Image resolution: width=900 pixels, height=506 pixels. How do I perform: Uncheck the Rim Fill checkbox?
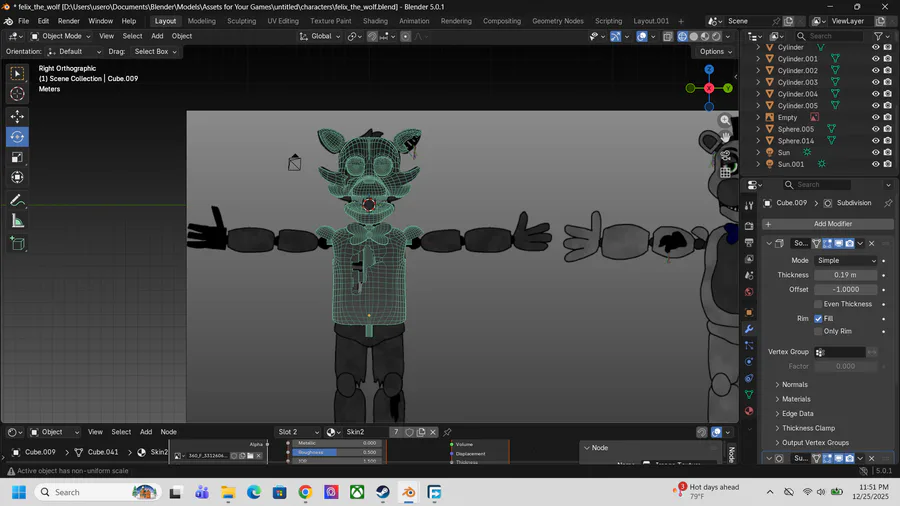tap(818, 318)
